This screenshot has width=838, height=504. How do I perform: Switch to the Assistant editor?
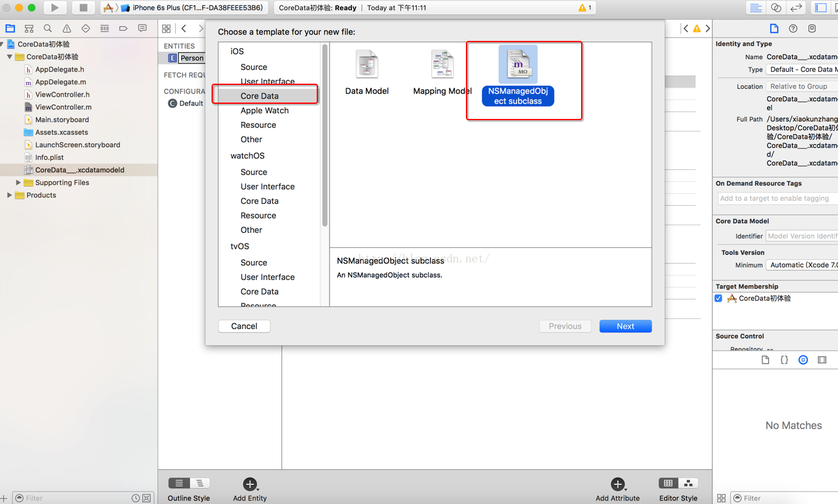coord(776,8)
